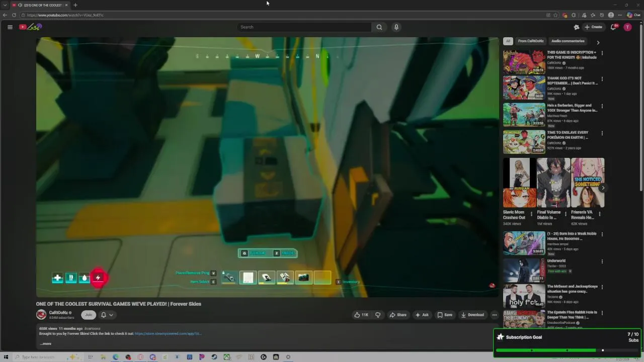Open browser favorites star-list icon
Screen dimensions: 644x362
593,15
